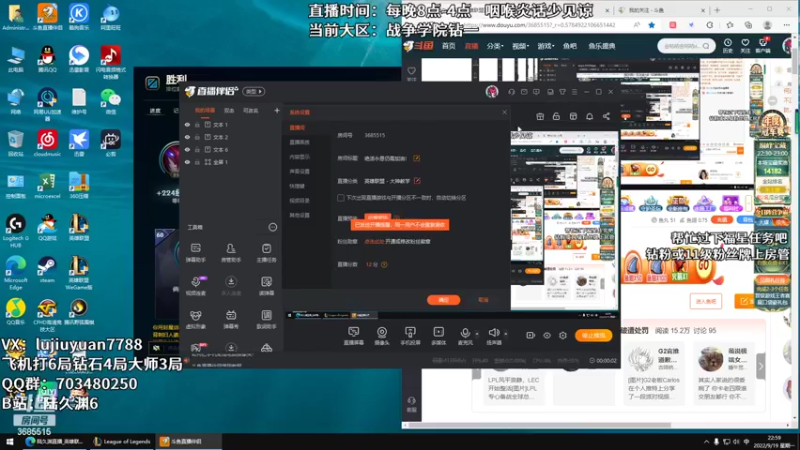
Task: Click the browser address bar URL
Action: tap(541, 25)
